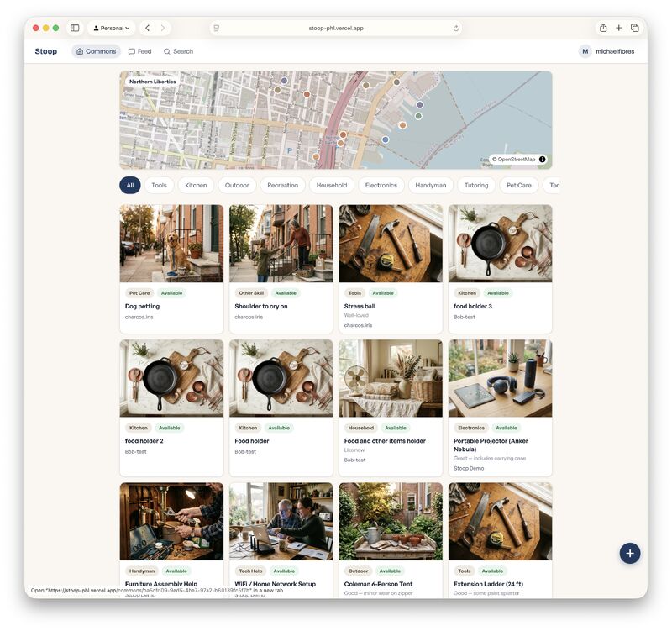Open a new tab with plus icon
Image resolution: width=672 pixels, height=631 pixels.
coord(619,28)
